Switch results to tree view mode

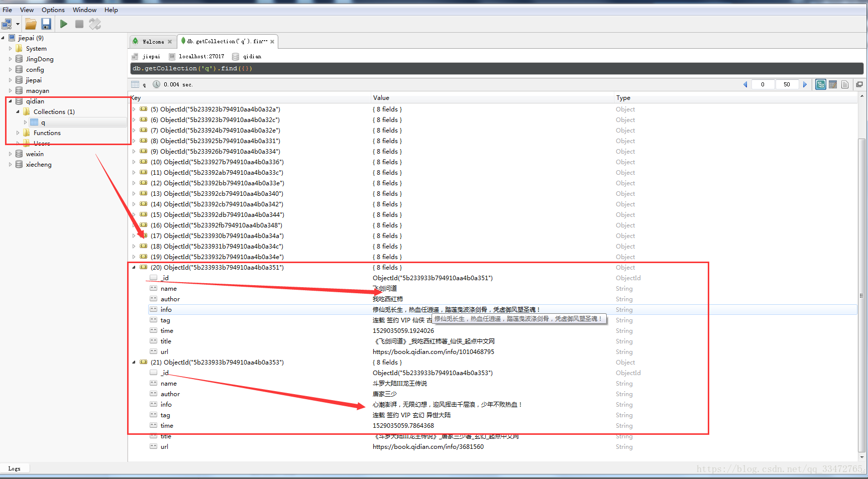(x=821, y=84)
